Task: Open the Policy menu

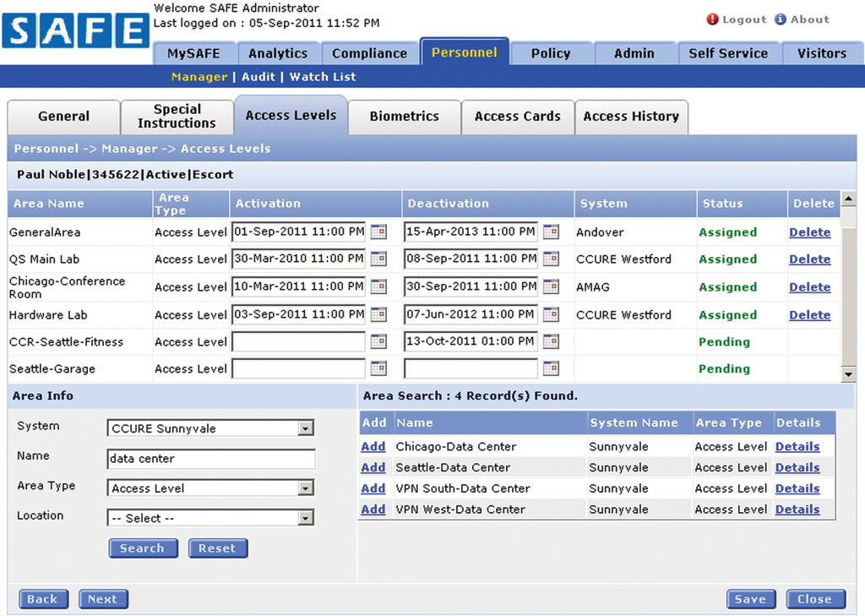Action: coord(552,52)
